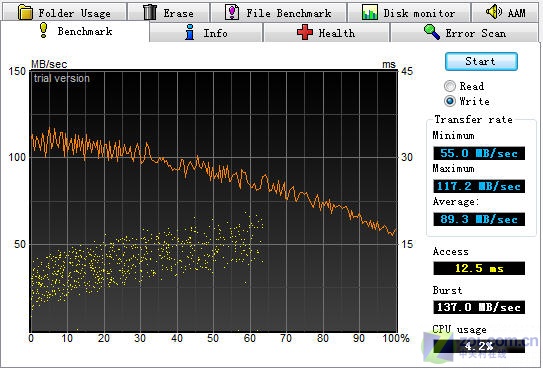The image size is (543, 369).
Task: Open the Health tab
Action: click(326, 33)
